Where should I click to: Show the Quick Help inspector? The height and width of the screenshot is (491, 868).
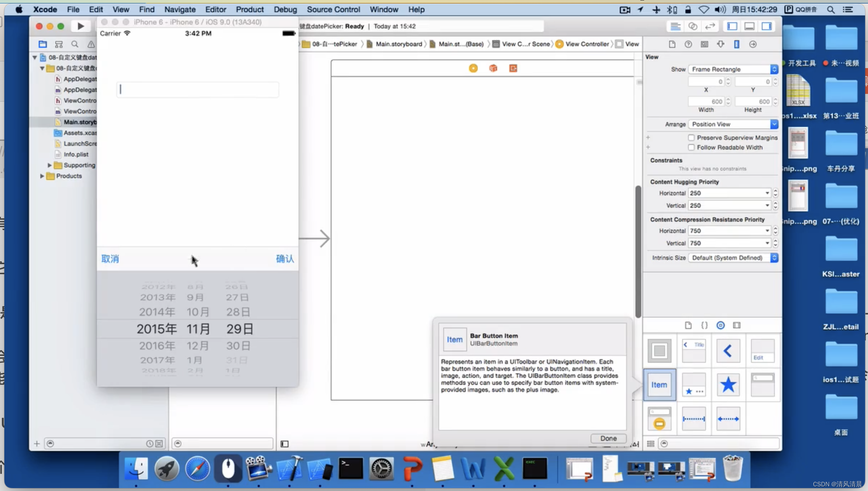click(x=688, y=44)
